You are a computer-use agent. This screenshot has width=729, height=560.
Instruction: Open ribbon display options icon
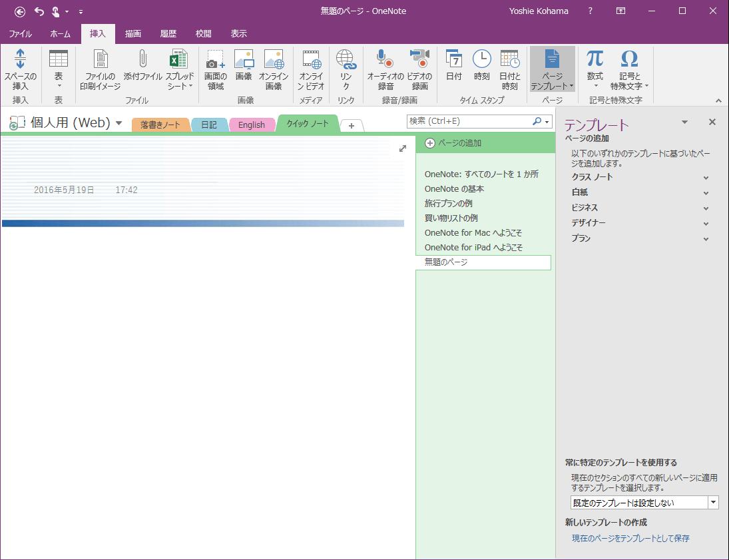click(x=620, y=11)
